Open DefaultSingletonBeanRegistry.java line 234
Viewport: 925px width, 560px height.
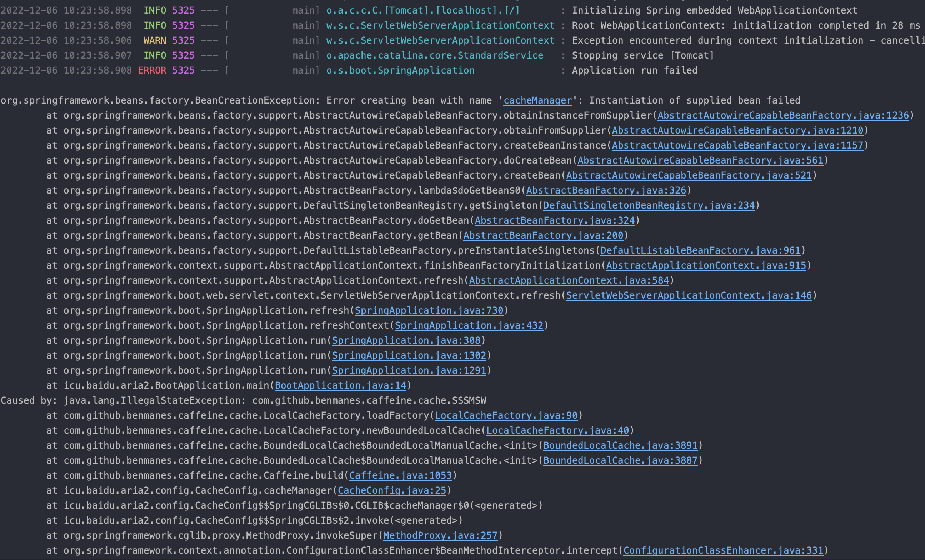pyautogui.click(x=649, y=205)
